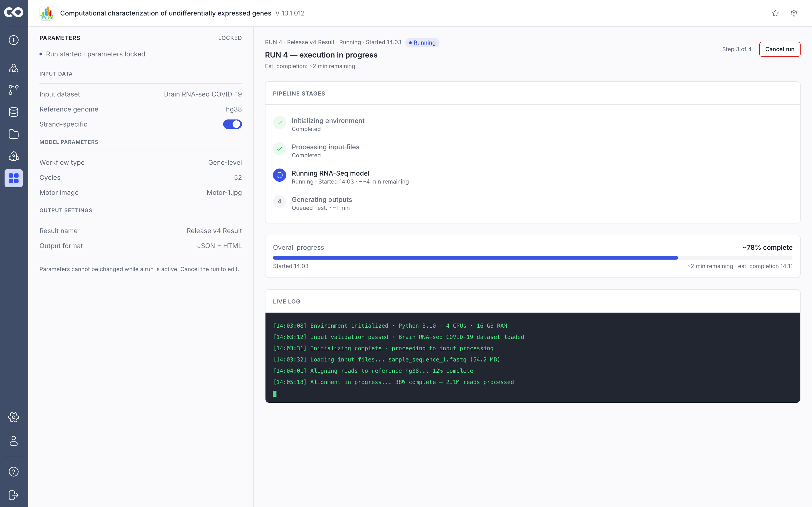
Task: Open the capsules cluster icon in sidebar
Action: (14, 68)
